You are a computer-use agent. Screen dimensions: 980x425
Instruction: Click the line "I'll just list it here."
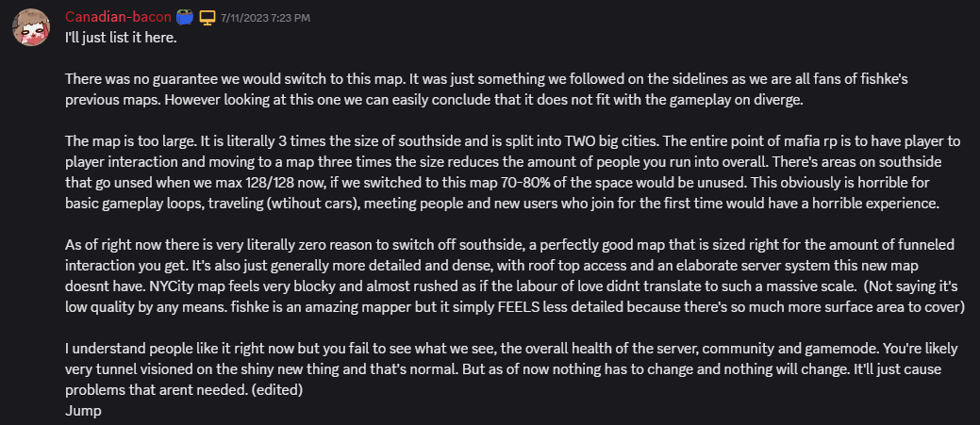tap(122, 39)
